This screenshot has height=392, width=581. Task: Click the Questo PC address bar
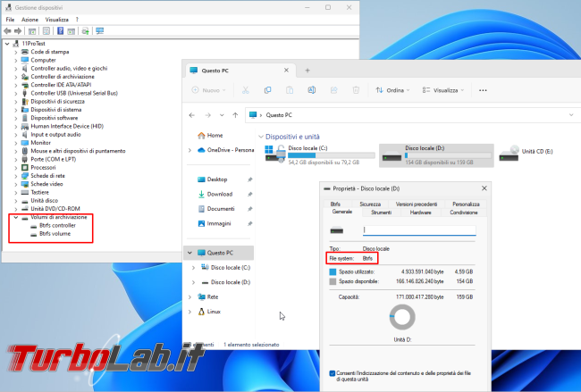pos(412,115)
